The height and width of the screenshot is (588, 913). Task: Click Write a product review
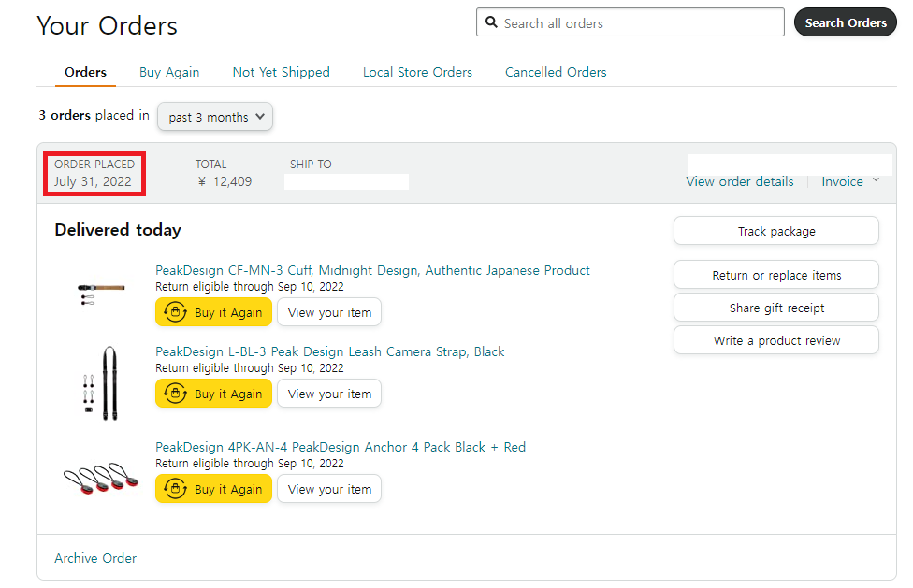[x=776, y=339]
